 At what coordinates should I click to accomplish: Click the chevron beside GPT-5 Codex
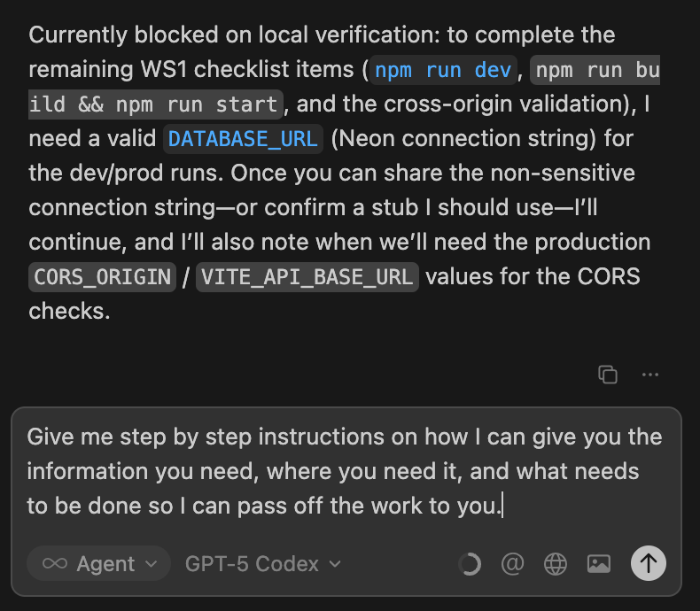pyautogui.click(x=335, y=563)
